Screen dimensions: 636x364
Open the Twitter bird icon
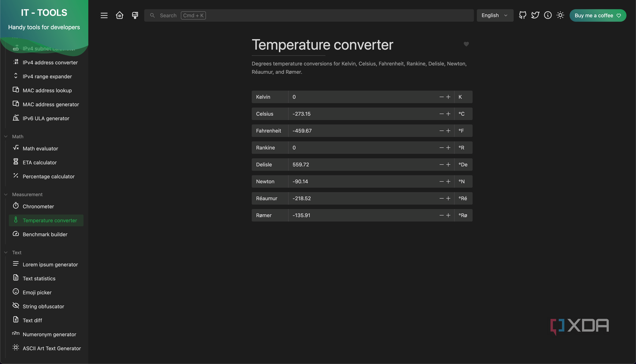pyautogui.click(x=535, y=15)
